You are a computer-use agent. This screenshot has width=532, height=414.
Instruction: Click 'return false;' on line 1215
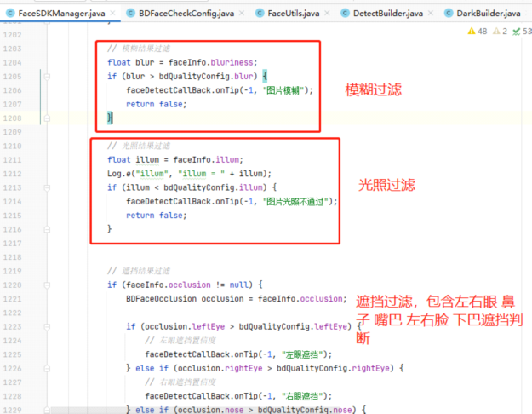pyautogui.click(x=157, y=216)
